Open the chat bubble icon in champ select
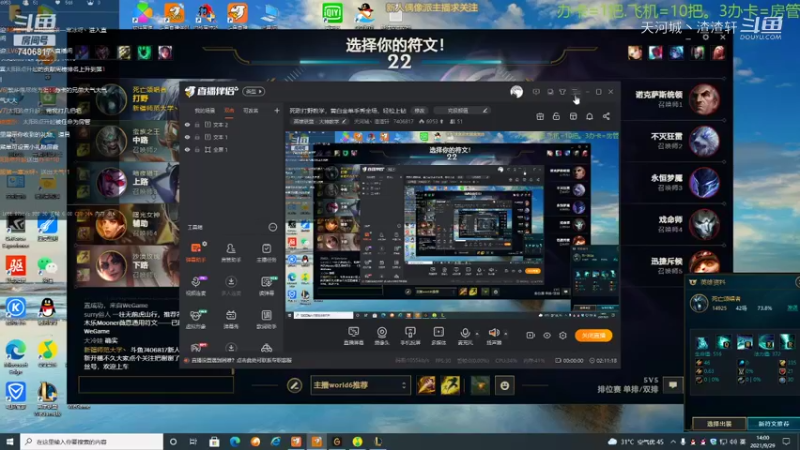This screenshot has height=450, width=800. click(673, 385)
